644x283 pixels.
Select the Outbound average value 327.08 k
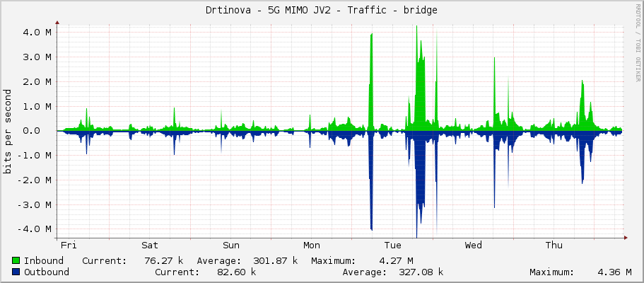tap(421, 272)
